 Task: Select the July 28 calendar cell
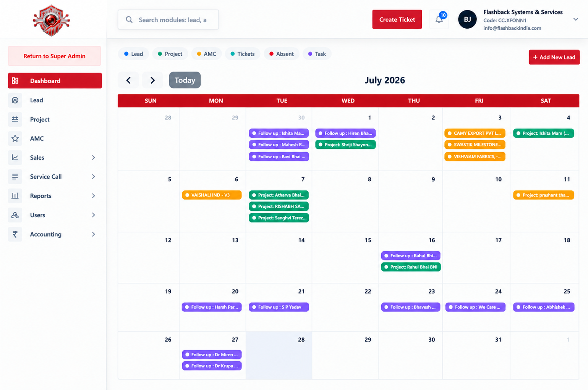click(279, 355)
